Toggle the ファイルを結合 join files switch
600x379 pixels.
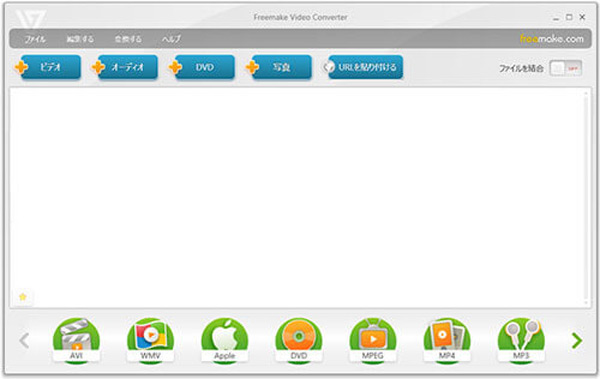566,69
